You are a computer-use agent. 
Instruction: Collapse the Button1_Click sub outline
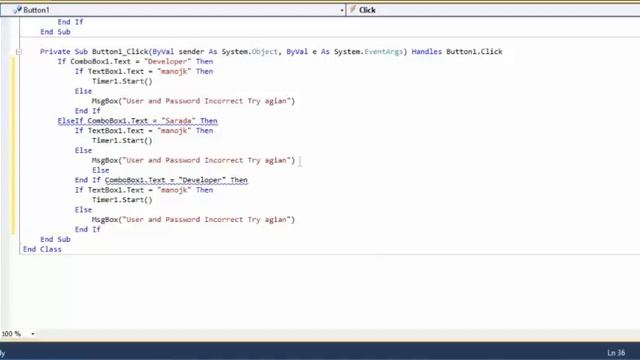19,52
